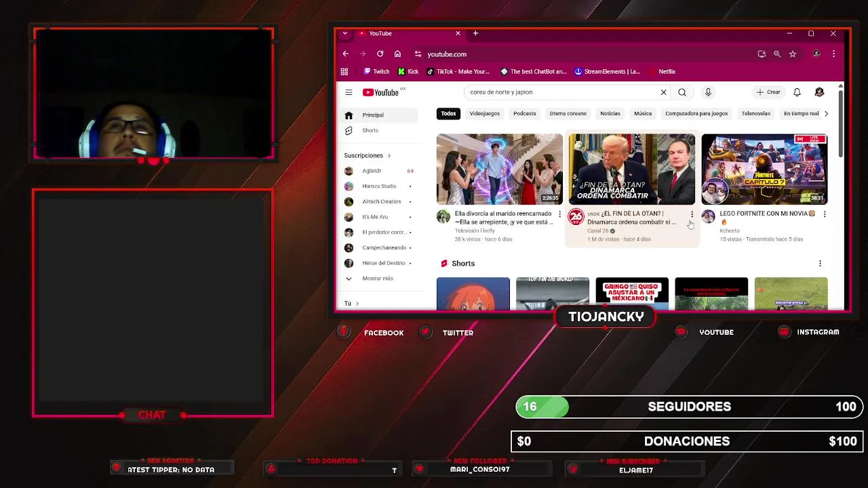This screenshot has width=868, height=488.
Task: Select Computadora para juegos chip
Action: click(696, 114)
